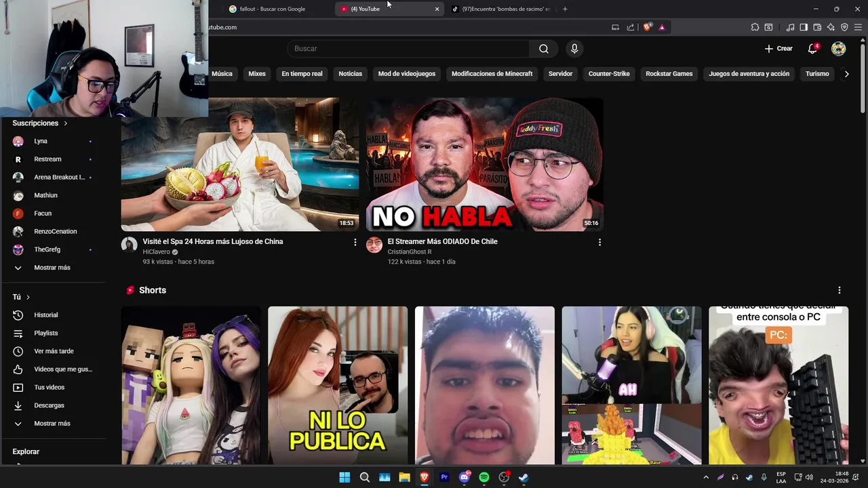Image resolution: width=868 pixels, height=488 pixels.
Task: Open YouTube notifications bell
Action: [812, 49]
